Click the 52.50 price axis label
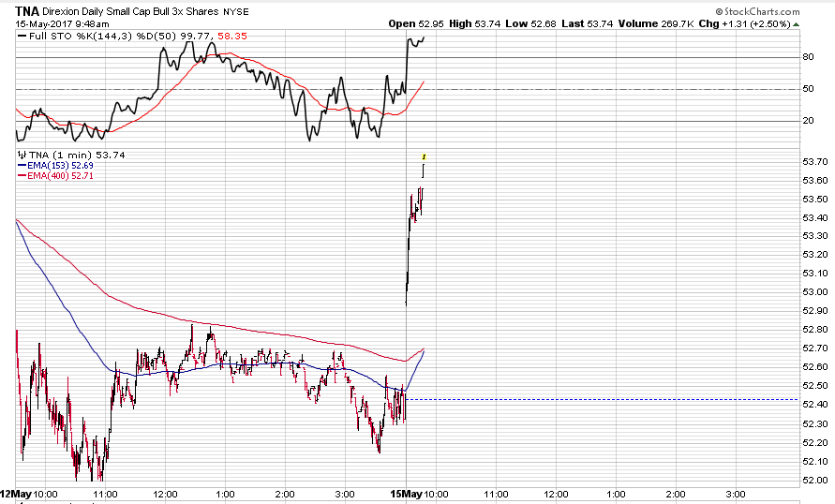 [x=814, y=386]
